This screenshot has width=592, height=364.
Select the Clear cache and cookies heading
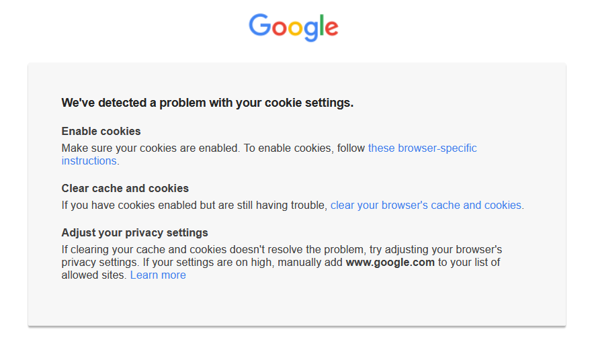(x=125, y=188)
